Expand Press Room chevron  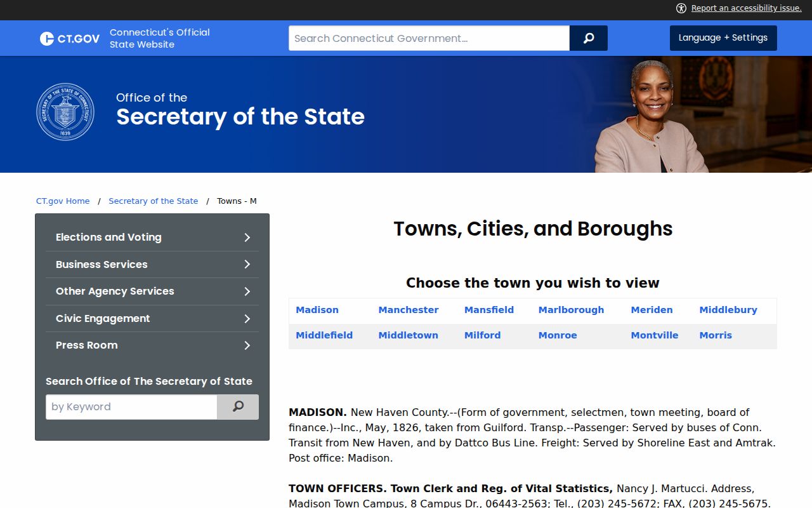point(247,345)
